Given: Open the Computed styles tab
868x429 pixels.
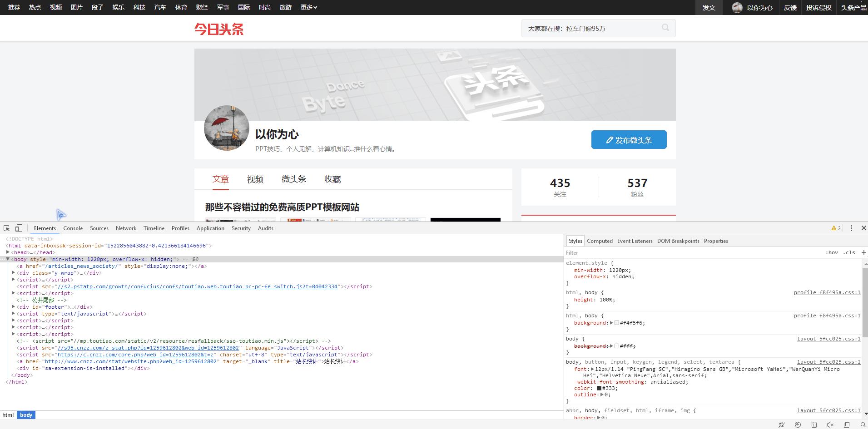Looking at the screenshot, I should tap(600, 241).
